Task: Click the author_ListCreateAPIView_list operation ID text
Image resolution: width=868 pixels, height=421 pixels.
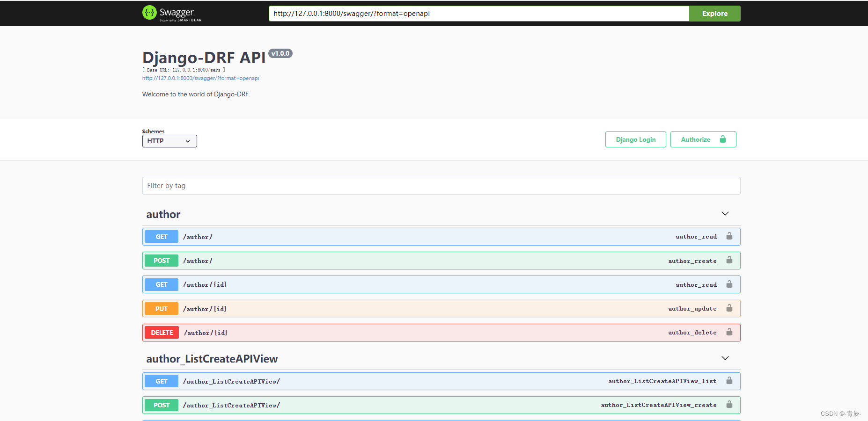Action: pyautogui.click(x=662, y=381)
